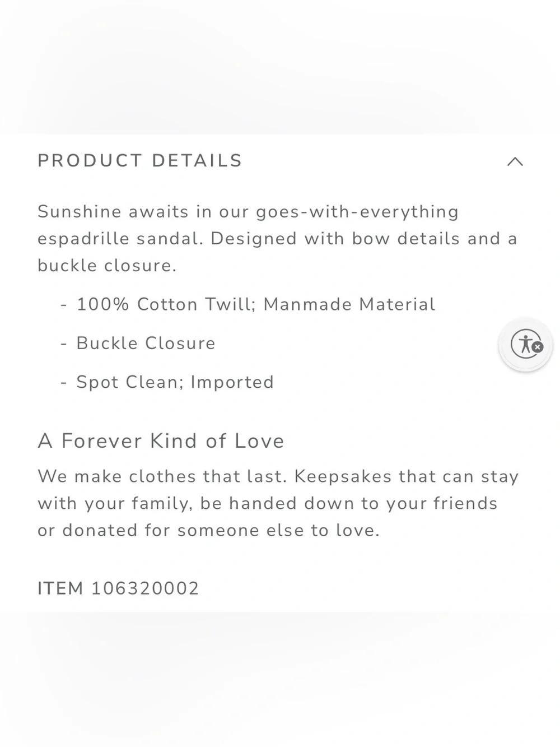Click the words espadrille sandal
This screenshot has height=747, width=560.
(120, 239)
